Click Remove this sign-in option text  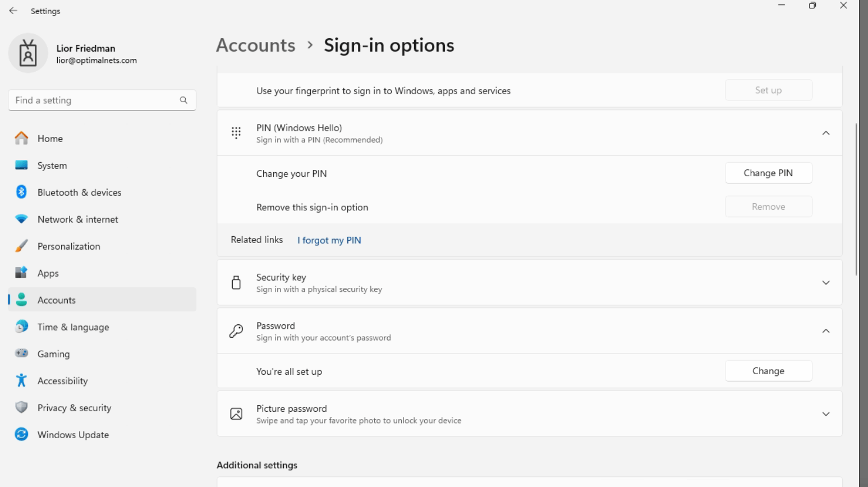312,207
